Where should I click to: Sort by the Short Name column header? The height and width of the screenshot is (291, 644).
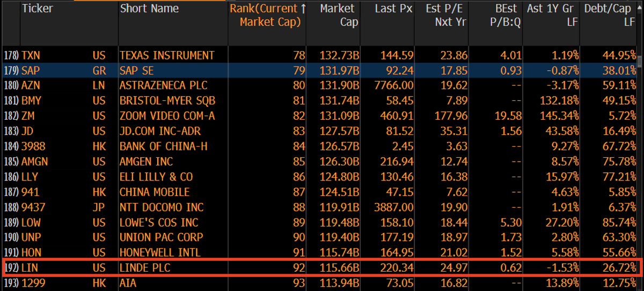[149, 9]
